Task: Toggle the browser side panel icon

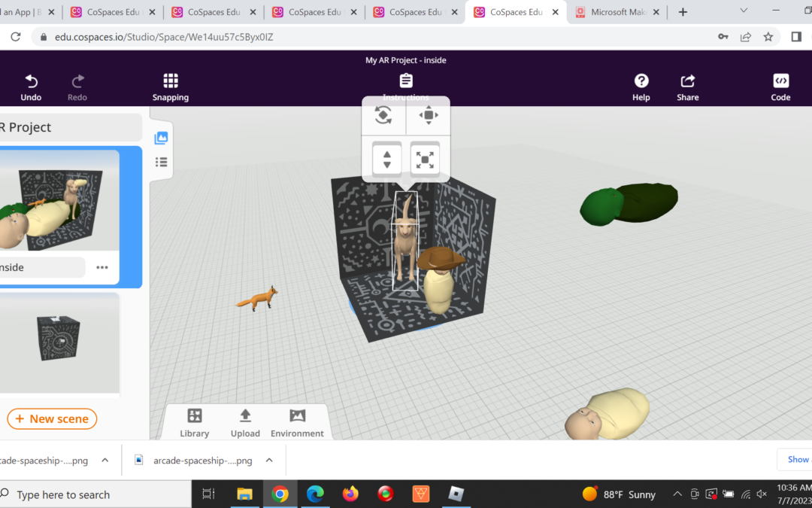Action: (796, 37)
